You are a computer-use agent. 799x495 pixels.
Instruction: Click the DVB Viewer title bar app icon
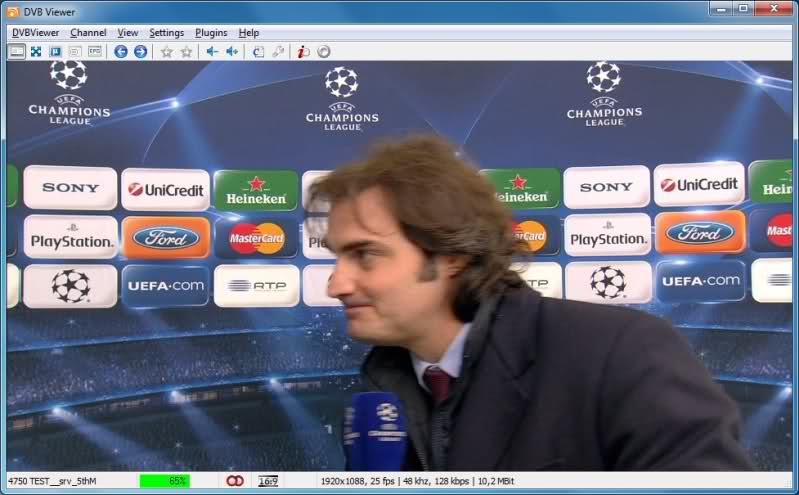click(13, 11)
